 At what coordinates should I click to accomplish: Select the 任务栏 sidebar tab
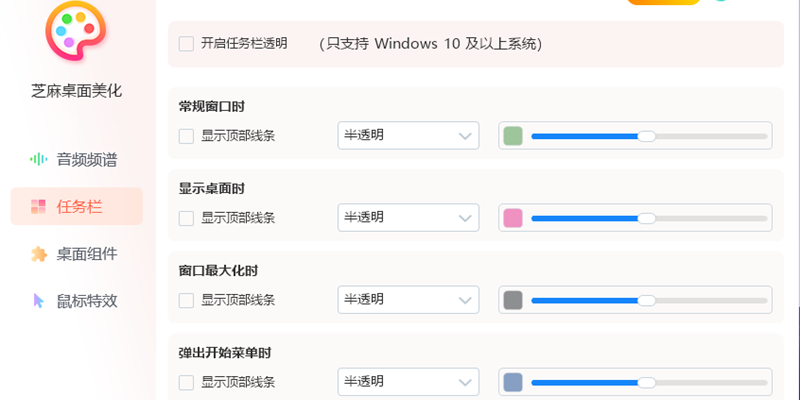click(x=77, y=207)
